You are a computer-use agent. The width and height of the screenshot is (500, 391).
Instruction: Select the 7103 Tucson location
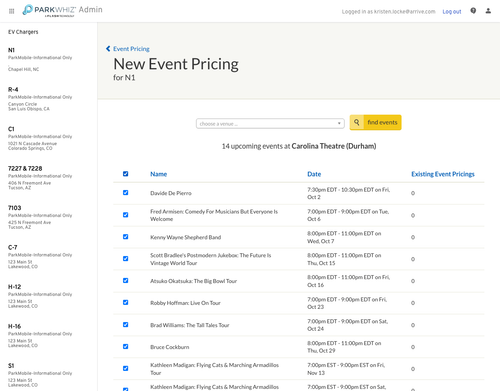click(40, 217)
